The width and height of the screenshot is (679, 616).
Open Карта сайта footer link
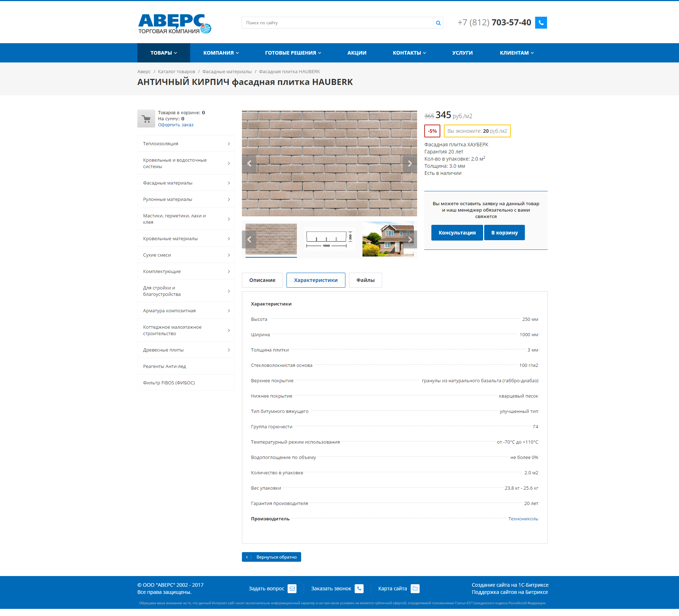click(x=392, y=589)
